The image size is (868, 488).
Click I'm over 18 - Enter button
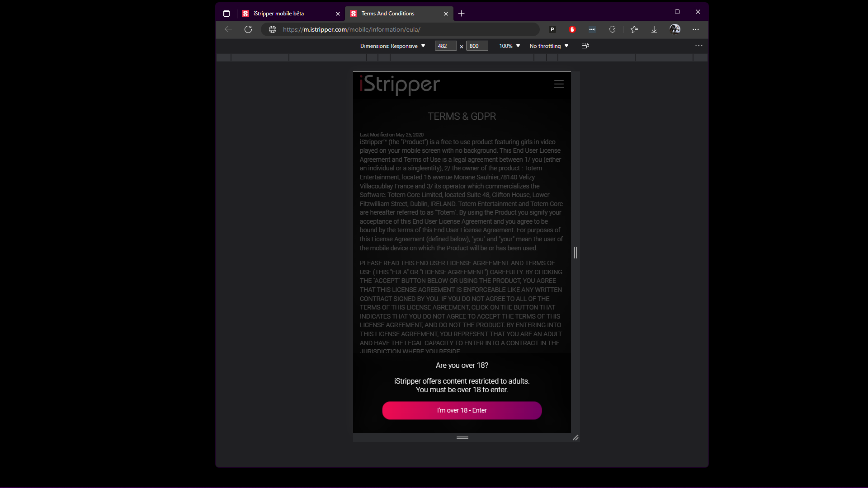pyautogui.click(x=462, y=410)
